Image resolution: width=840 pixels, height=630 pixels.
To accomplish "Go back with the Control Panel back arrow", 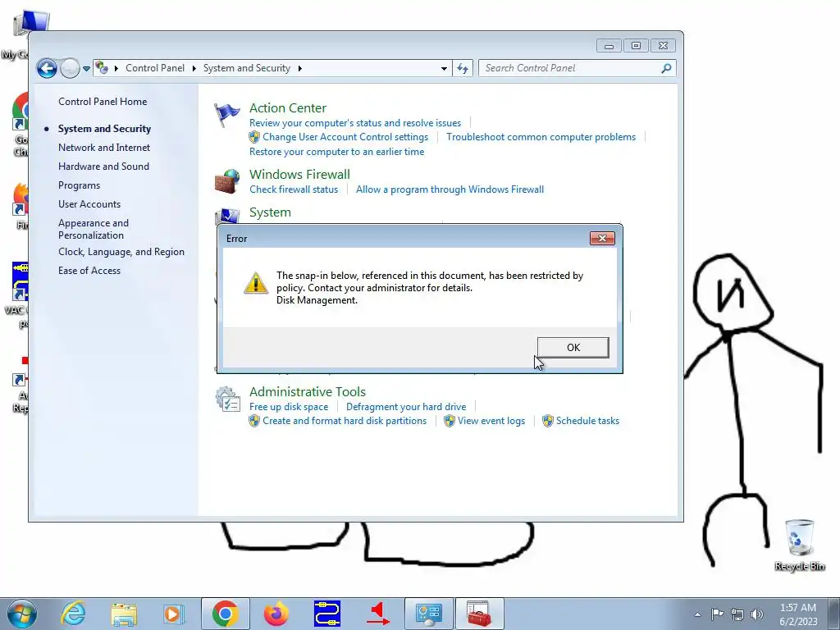I will [x=47, y=69].
